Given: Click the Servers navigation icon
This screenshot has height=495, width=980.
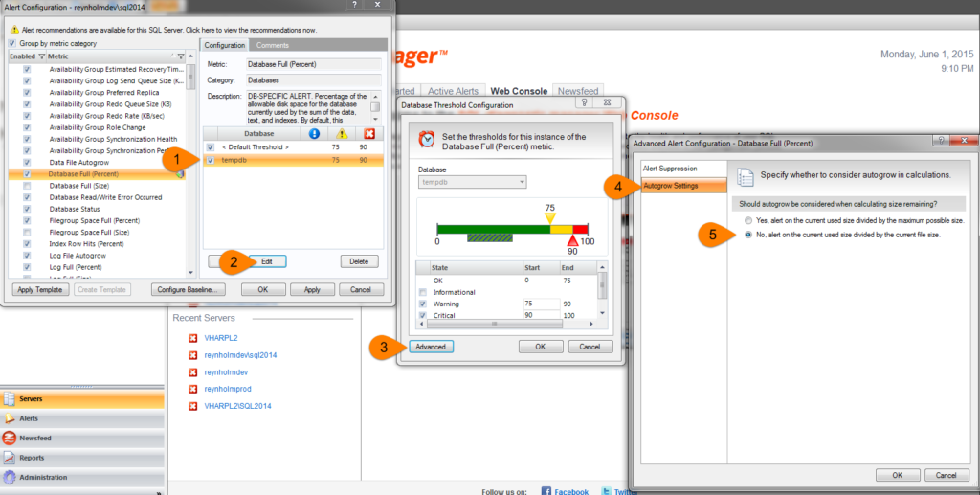Looking at the screenshot, I should 9,398.
